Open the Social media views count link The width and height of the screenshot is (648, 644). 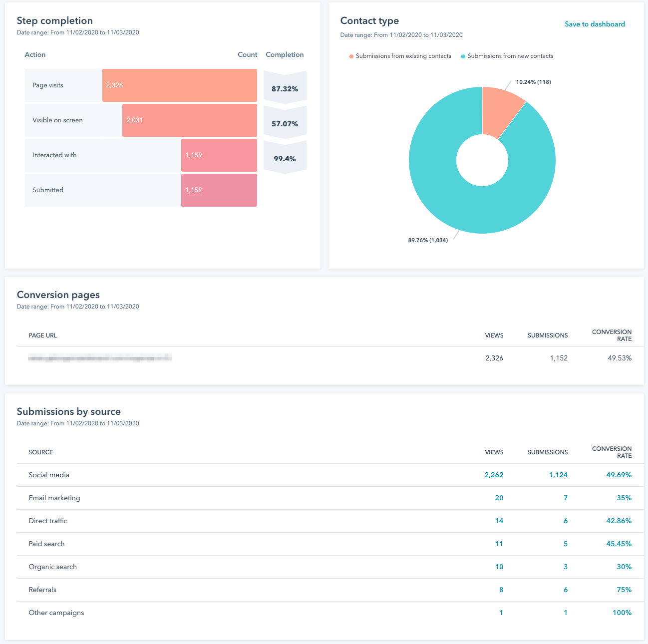tap(494, 475)
